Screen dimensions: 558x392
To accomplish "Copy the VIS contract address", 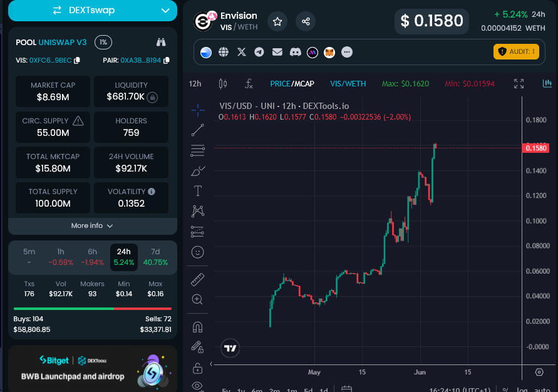I will [77, 61].
